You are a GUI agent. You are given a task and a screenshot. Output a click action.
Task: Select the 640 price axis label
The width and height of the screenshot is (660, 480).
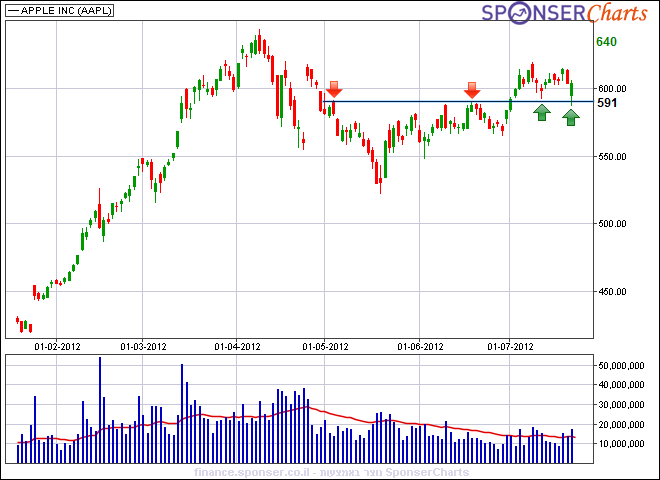pyautogui.click(x=606, y=42)
